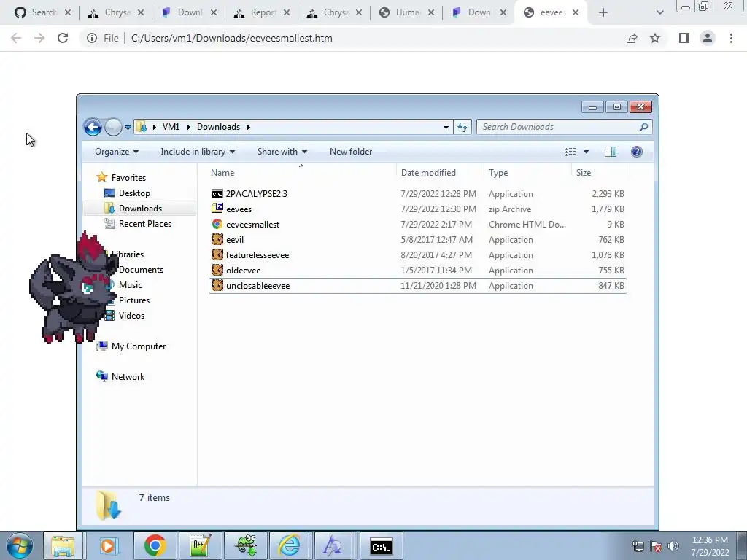Select the unclosableeevee application icon
This screenshot has width=747, height=560.
[x=217, y=285]
